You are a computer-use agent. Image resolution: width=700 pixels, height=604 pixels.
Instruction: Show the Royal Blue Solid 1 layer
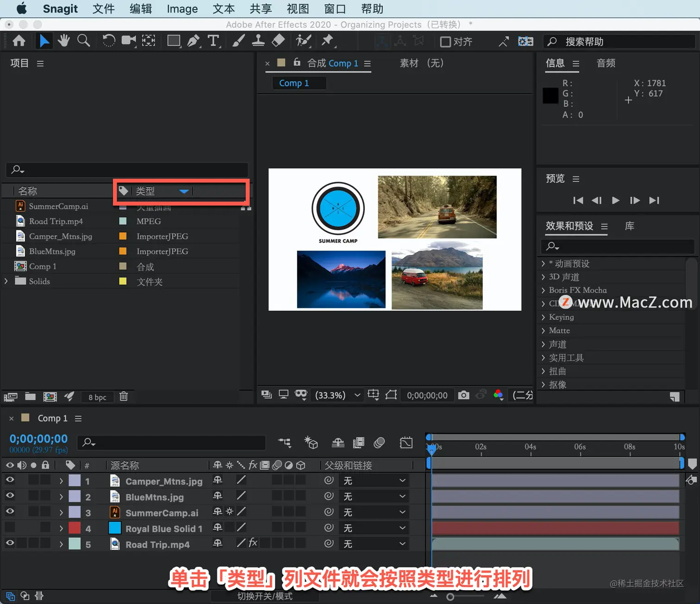tap(10, 528)
